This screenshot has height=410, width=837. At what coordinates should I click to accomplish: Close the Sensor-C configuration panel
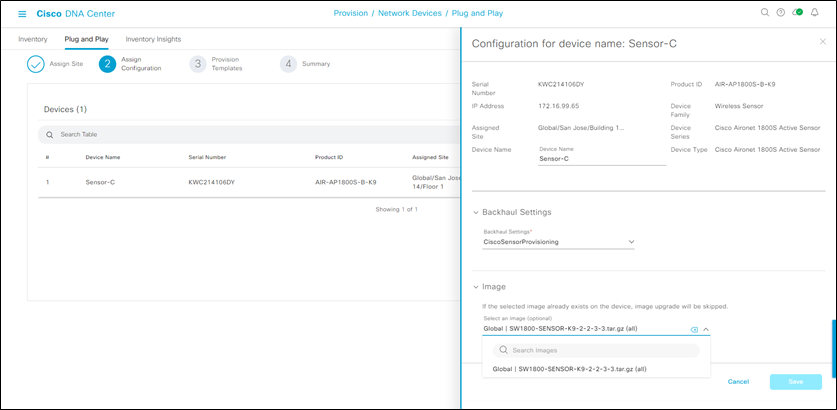[x=823, y=42]
